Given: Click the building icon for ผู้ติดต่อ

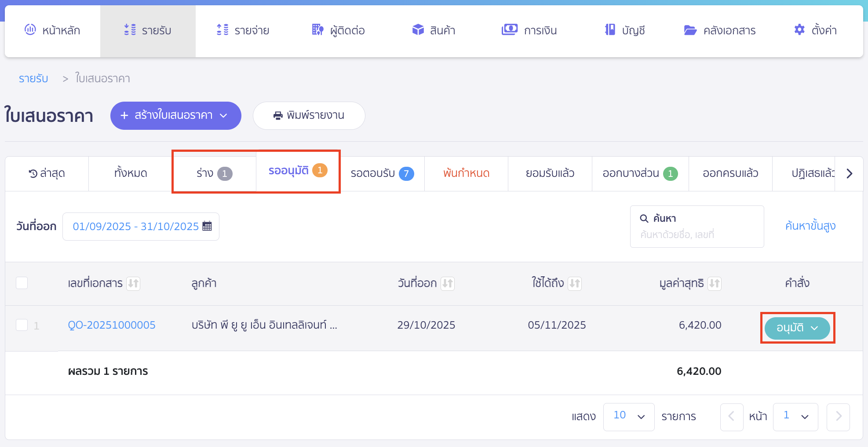Looking at the screenshot, I should [317, 30].
